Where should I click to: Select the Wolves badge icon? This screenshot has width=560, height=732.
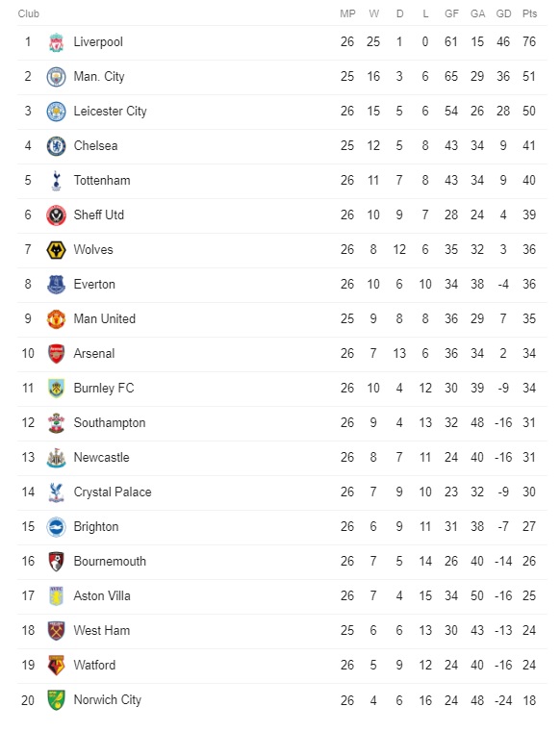56,250
